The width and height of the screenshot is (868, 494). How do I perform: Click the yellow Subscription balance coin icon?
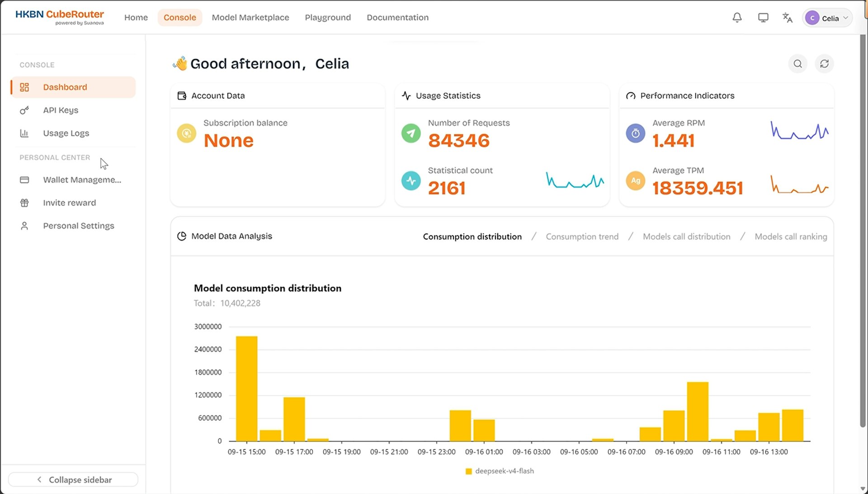[186, 133]
